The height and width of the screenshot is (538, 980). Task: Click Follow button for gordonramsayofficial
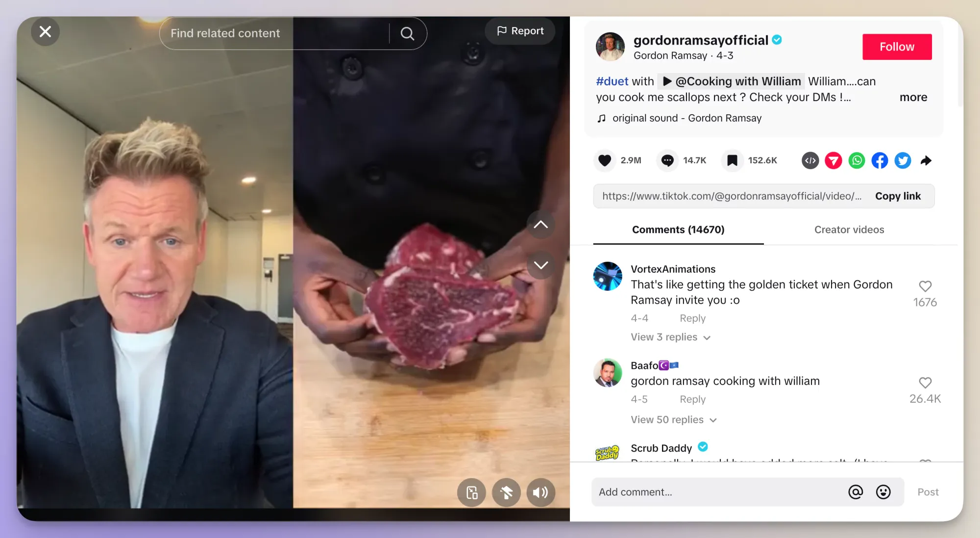pyautogui.click(x=897, y=47)
